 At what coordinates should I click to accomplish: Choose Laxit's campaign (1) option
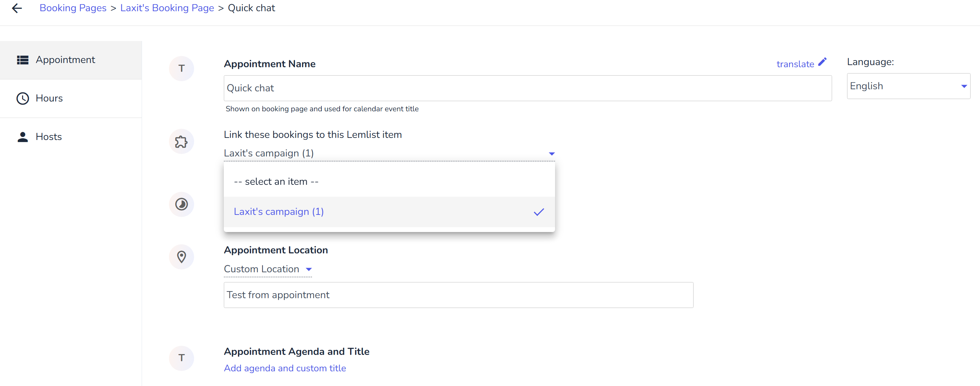coord(389,212)
